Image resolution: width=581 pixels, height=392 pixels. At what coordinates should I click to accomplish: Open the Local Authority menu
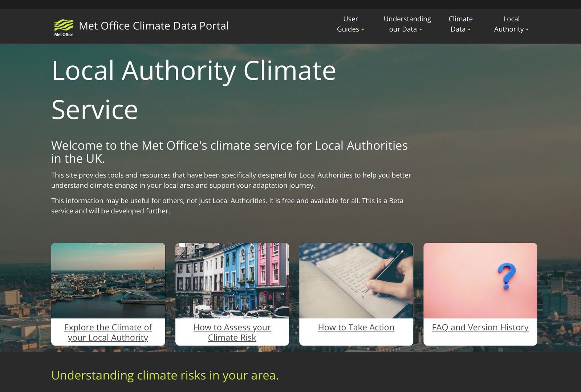click(x=511, y=24)
